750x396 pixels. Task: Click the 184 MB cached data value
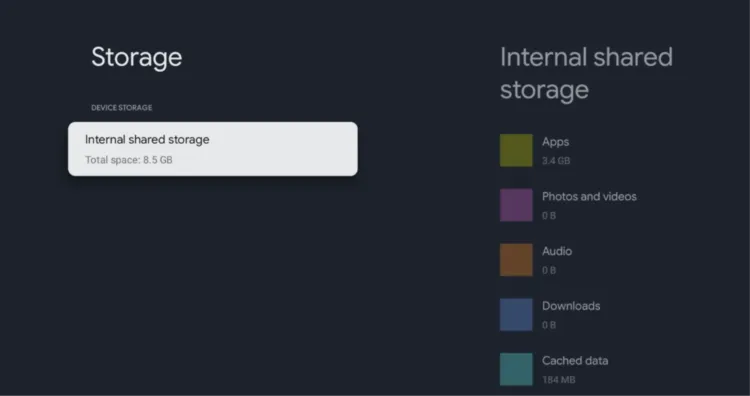click(x=559, y=380)
